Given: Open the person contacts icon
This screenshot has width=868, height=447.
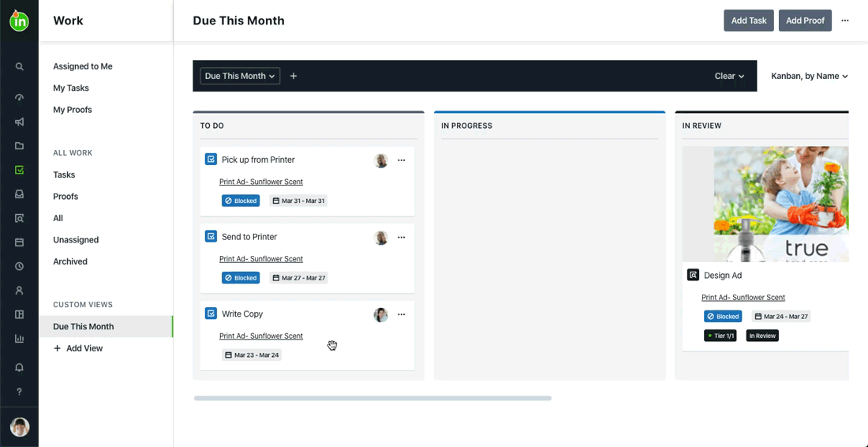Looking at the screenshot, I should pyautogui.click(x=20, y=291).
